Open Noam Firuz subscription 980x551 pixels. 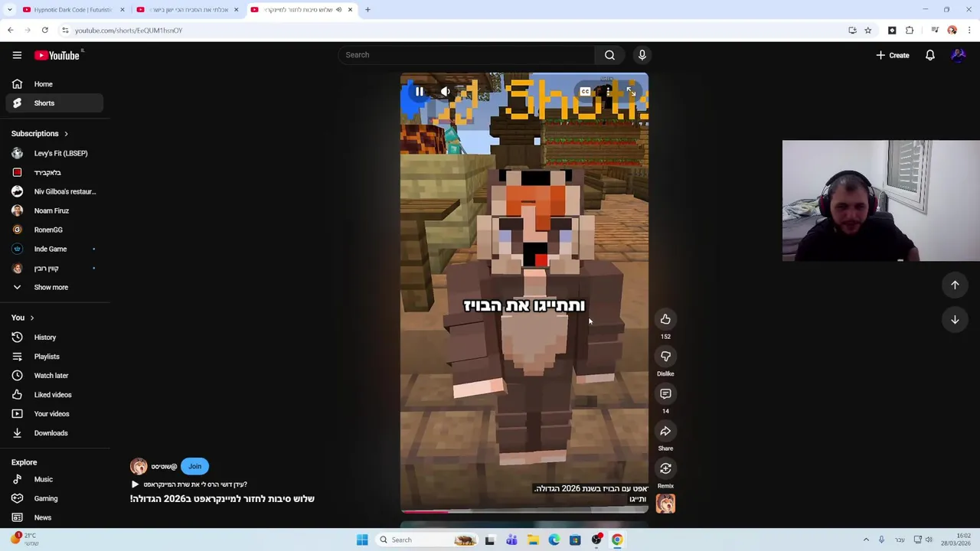[54, 210]
